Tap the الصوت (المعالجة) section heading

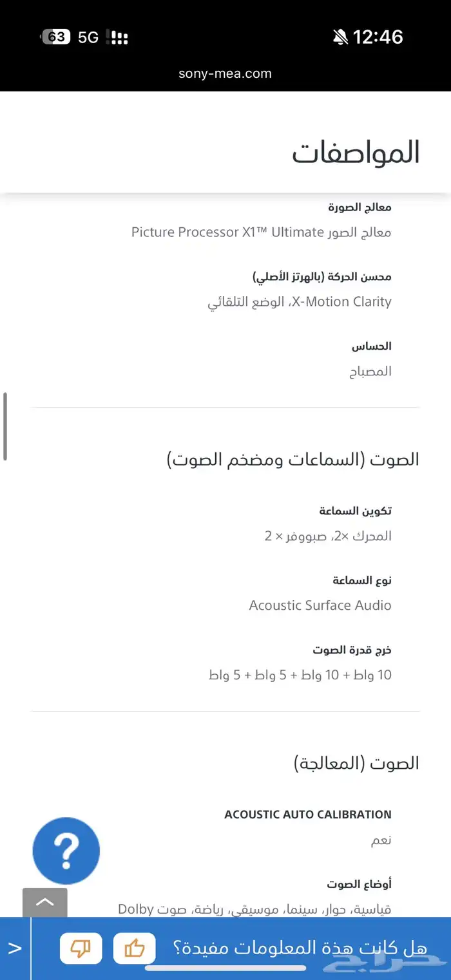point(356,764)
